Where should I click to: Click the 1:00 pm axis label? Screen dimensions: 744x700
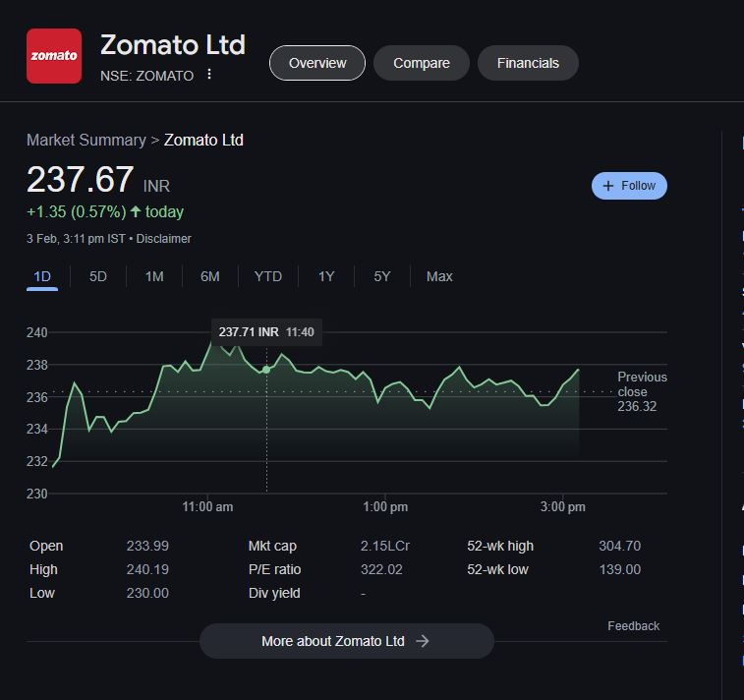tap(385, 507)
